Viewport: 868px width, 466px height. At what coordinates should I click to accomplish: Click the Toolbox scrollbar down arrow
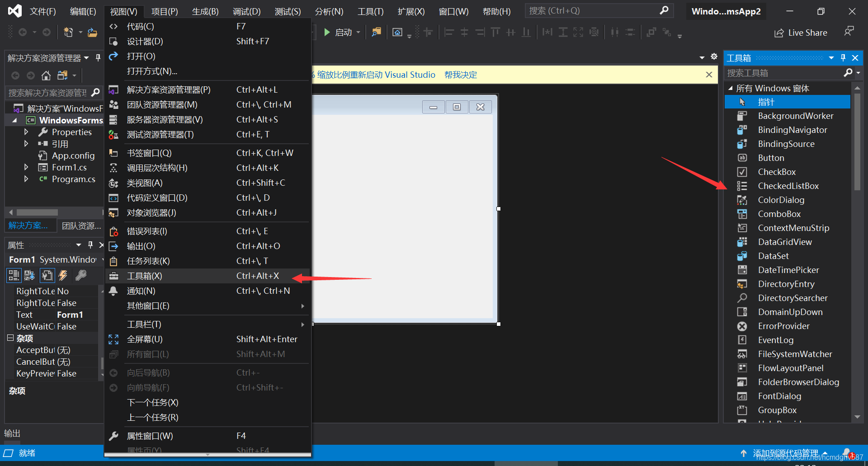[857, 417]
